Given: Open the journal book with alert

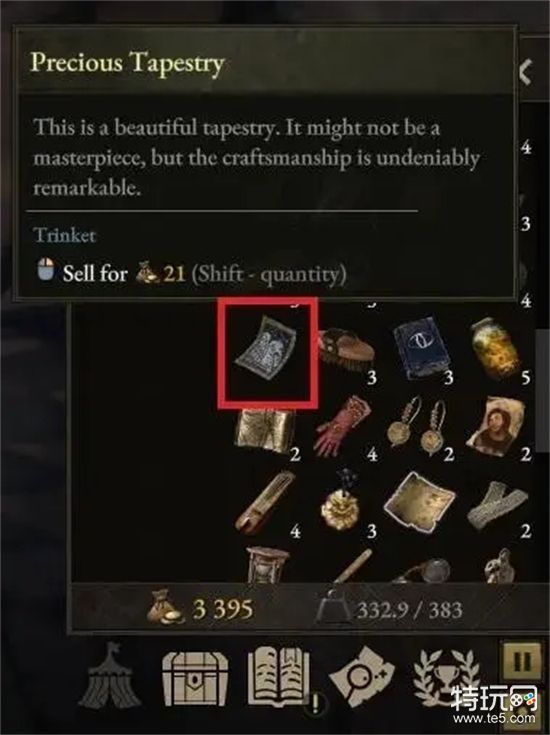Looking at the screenshot, I should (282, 676).
